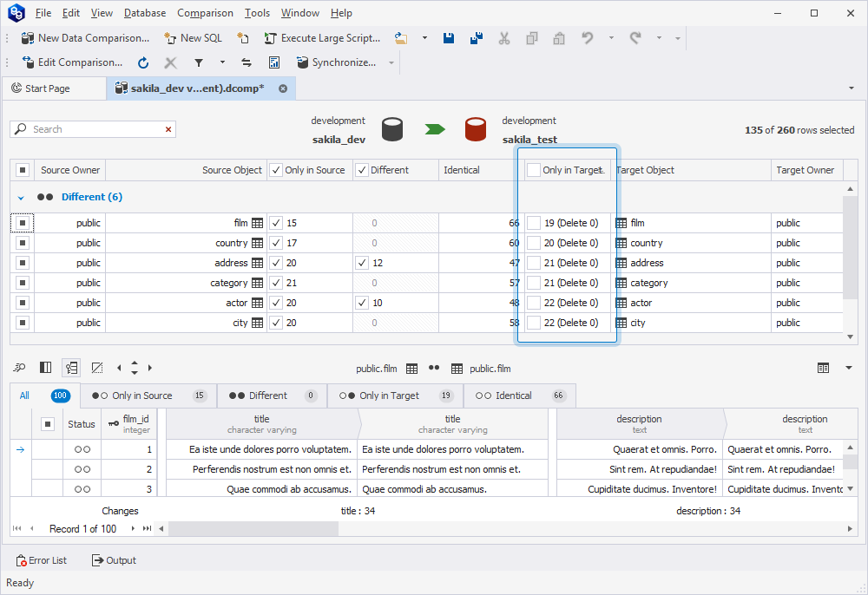Collapse the Different (6) group
Image resolution: width=868 pixels, height=595 pixels.
point(21,198)
